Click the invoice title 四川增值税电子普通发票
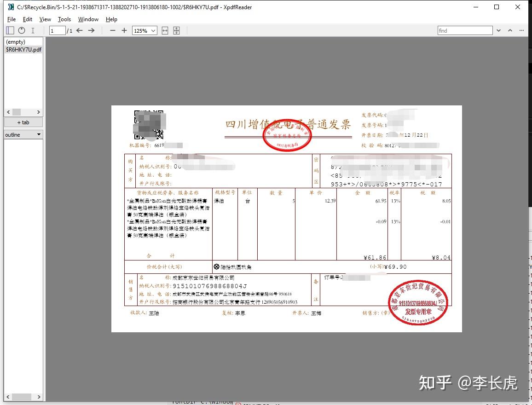Image resolution: width=532 pixels, height=405 pixels. (288, 124)
